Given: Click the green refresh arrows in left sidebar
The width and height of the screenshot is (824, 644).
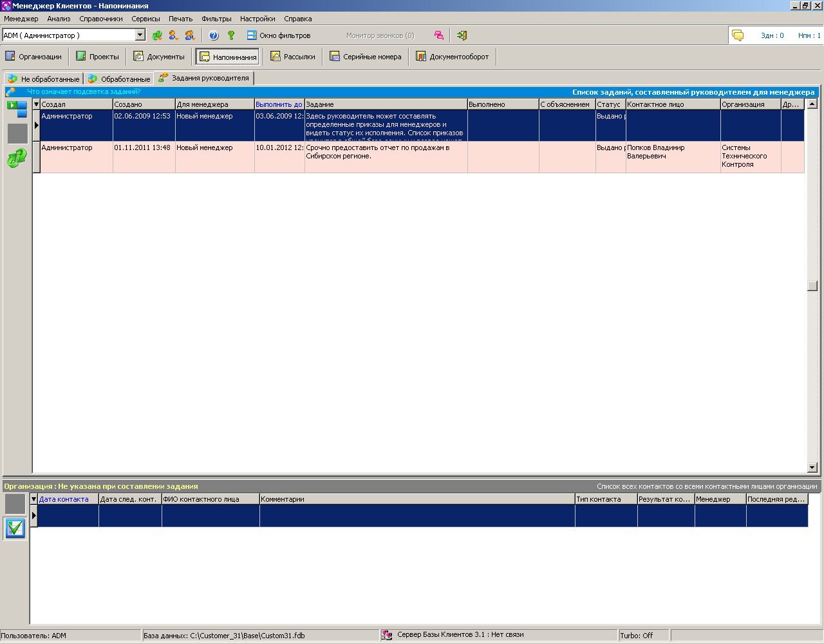Looking at the screenshot, I should [x=17, y=158].
